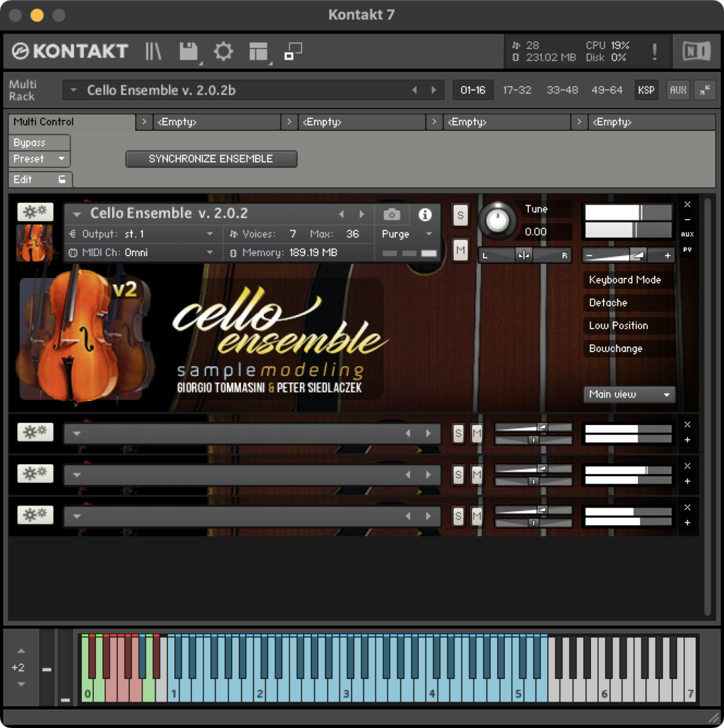Click the Edit script button
This screenshot has height=728, width=724.
[x=40, y=180]
